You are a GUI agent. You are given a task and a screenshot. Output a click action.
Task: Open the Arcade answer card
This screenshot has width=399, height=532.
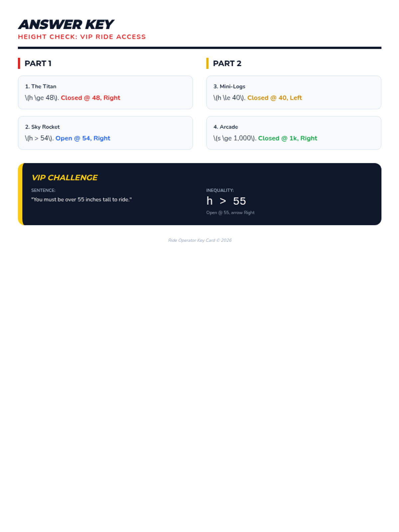tap(294, 133)
